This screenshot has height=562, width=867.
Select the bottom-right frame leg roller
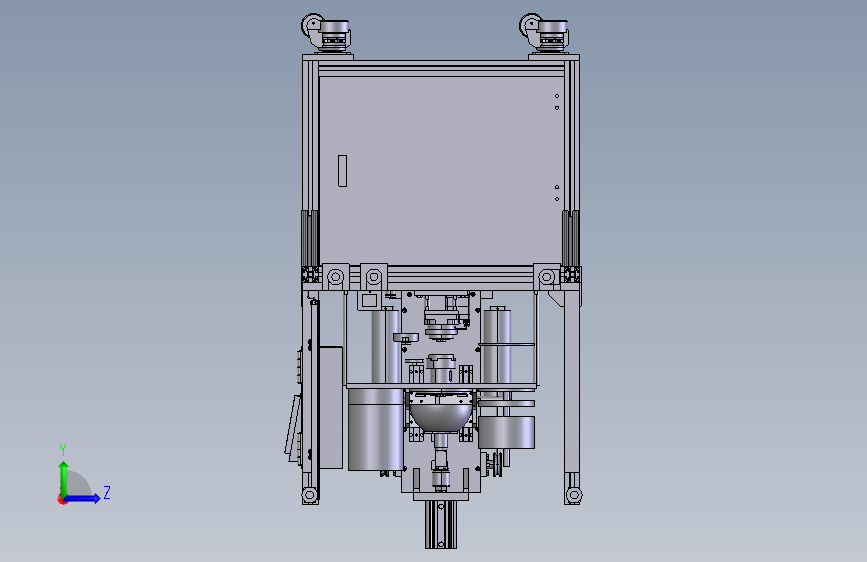[x=574, y=494]
